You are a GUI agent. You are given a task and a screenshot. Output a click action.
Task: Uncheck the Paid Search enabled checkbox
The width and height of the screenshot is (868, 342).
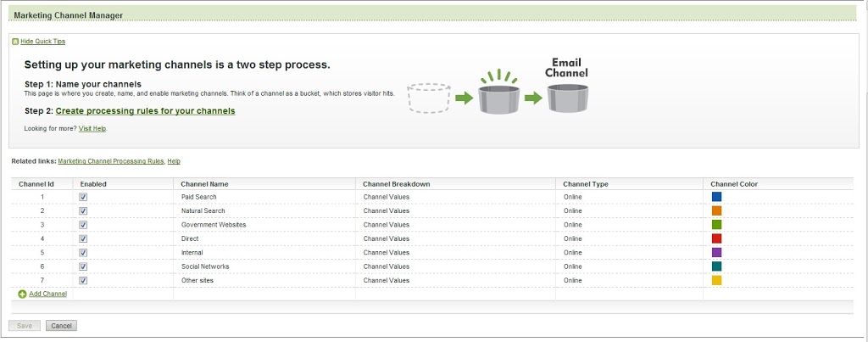83,197
